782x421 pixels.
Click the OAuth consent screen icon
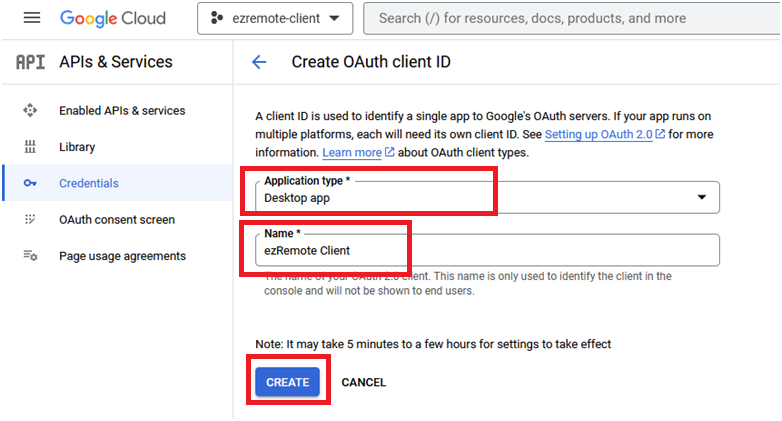coord(30,219)
